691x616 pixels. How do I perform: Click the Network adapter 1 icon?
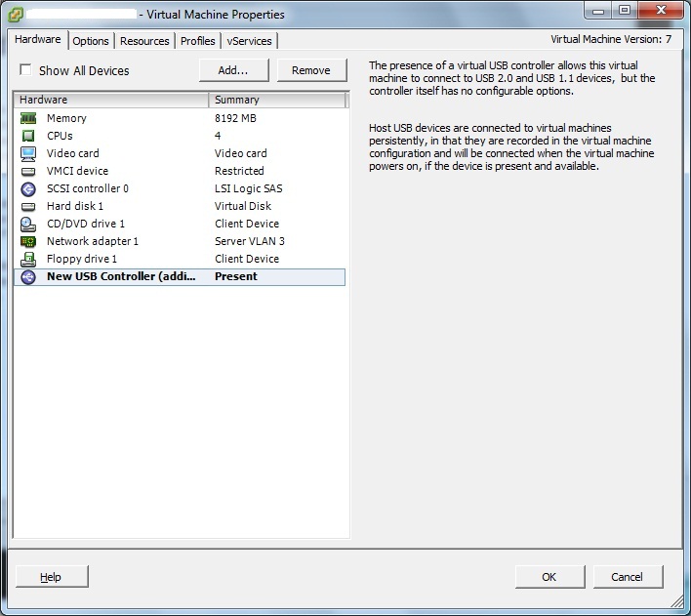click(28, 241)
